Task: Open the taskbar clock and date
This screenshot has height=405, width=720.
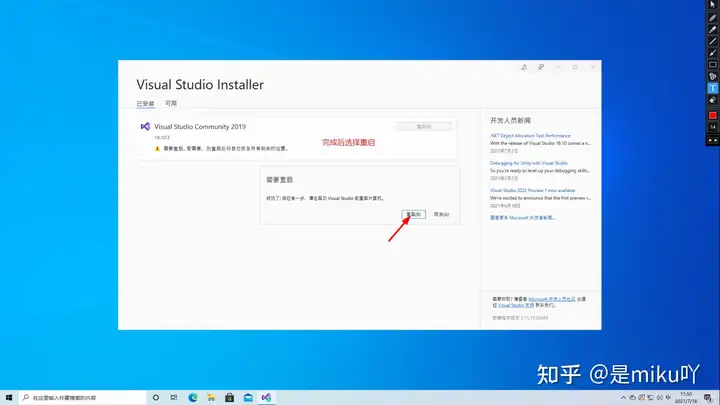Action: point(686,398)
